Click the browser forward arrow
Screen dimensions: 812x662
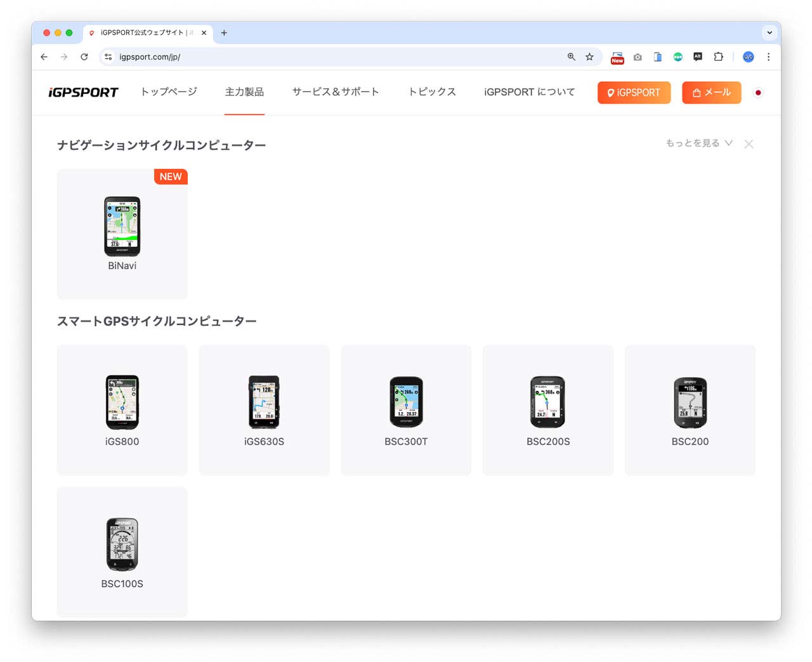coord(64,56)
